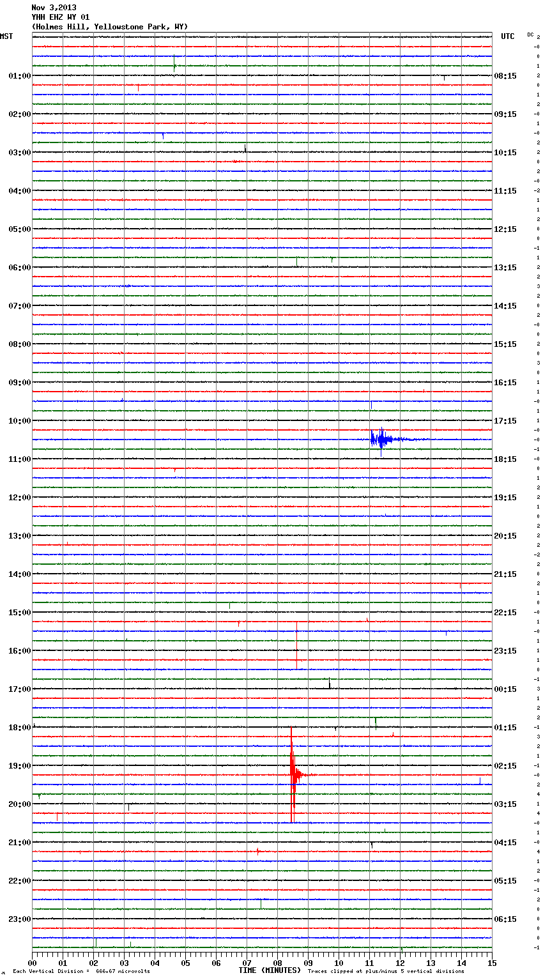Click the 03:15 UTC time label

click(x=505, y=804)
